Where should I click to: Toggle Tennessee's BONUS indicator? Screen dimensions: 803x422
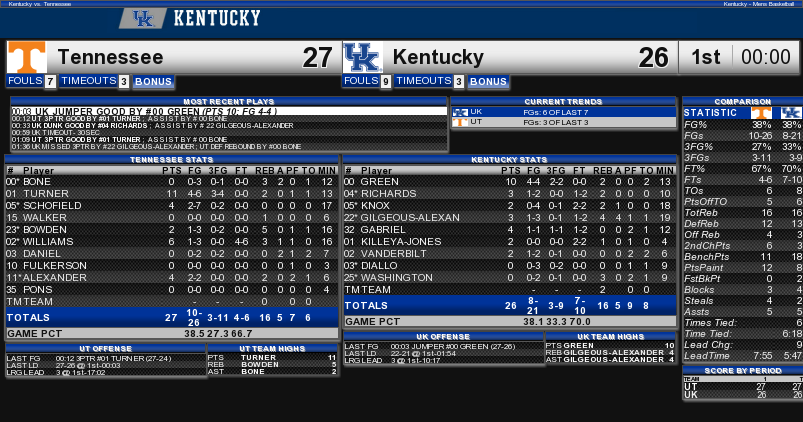pyautogui.click(x=154, y=82)
